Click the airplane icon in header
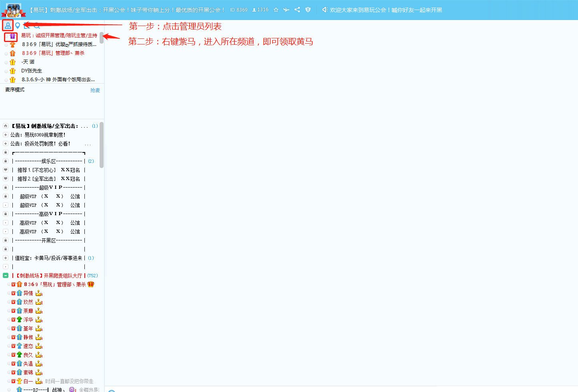This screenshot has height=392, width=578. point(286,10)
